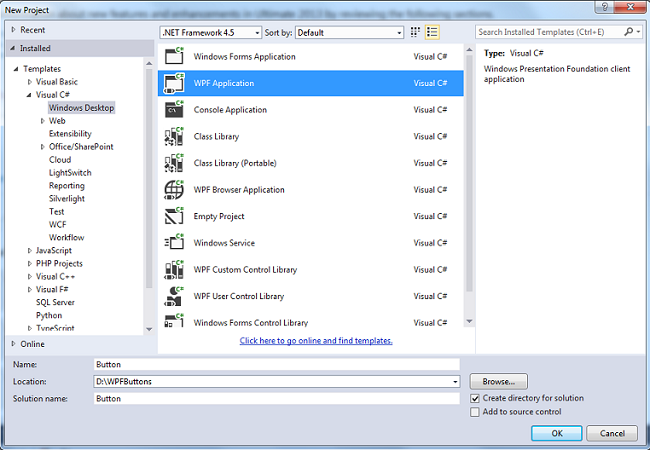Expand the Visual C++ node arrow
Image resolution: width=650 pixels, height=450 pixels.
coord(29,276)
